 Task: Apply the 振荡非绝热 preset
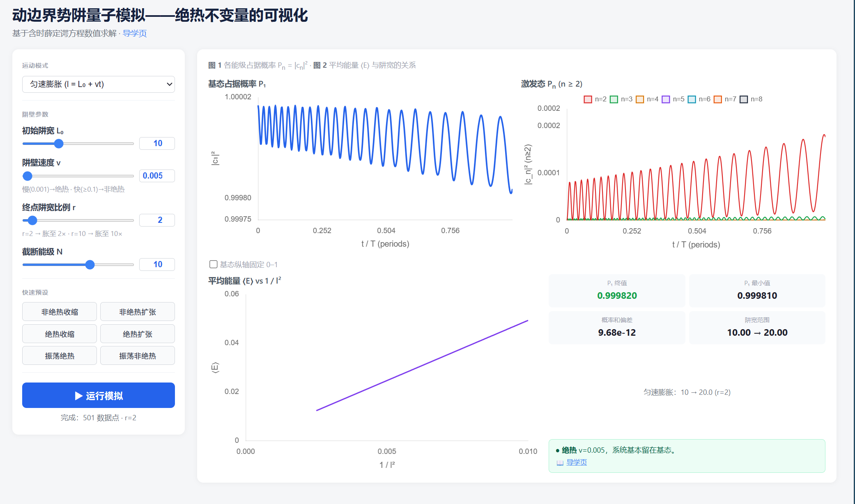pos(138,356)
